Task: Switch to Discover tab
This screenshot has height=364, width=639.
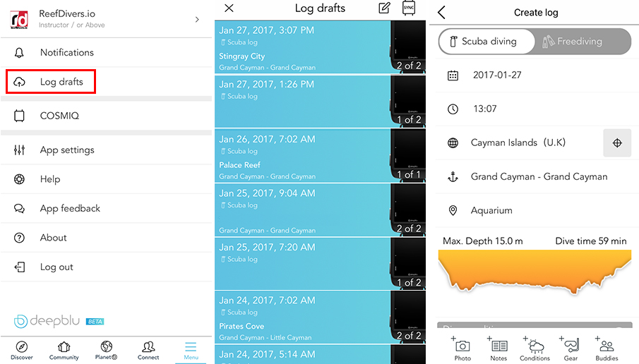Action: [x=22, y=351]
